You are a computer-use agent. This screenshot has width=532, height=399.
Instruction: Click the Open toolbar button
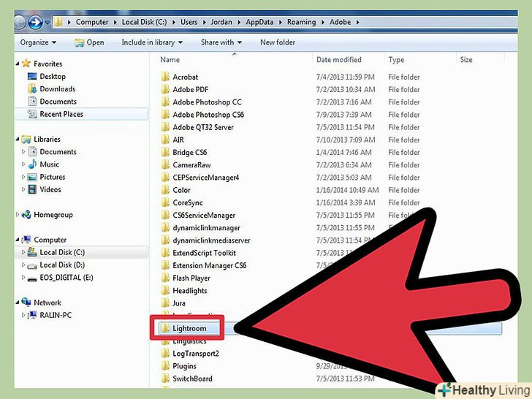(90, 42)
